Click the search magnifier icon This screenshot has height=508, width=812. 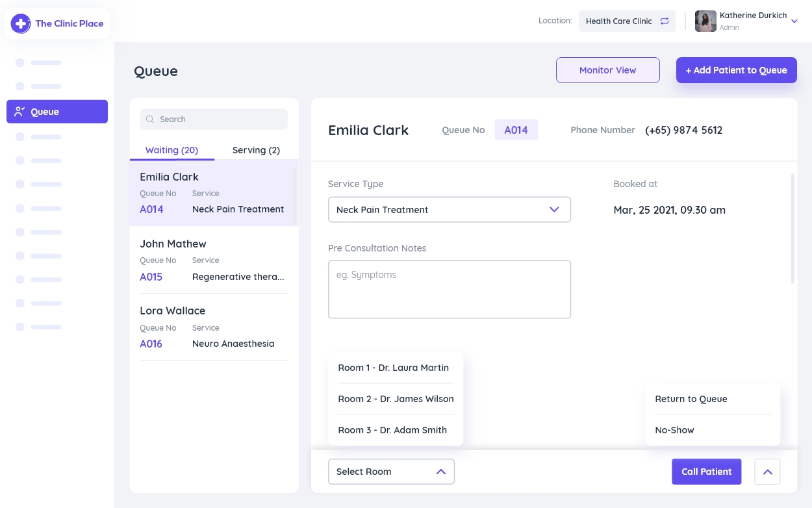click(x=150, y=119)
